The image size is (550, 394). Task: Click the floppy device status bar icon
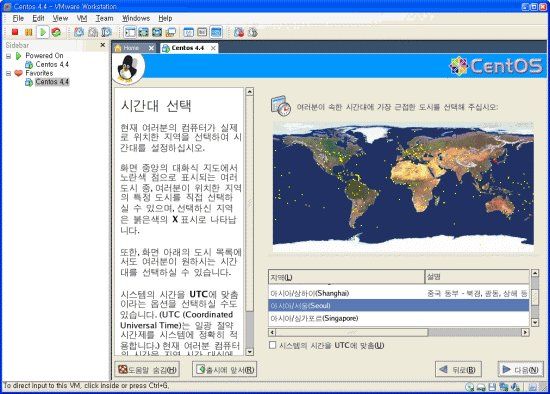(492, 387)
